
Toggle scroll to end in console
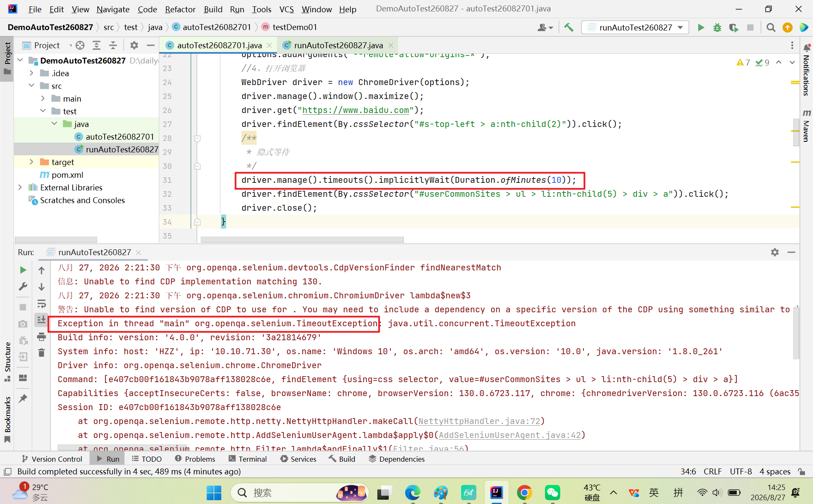tap(41, 320)
